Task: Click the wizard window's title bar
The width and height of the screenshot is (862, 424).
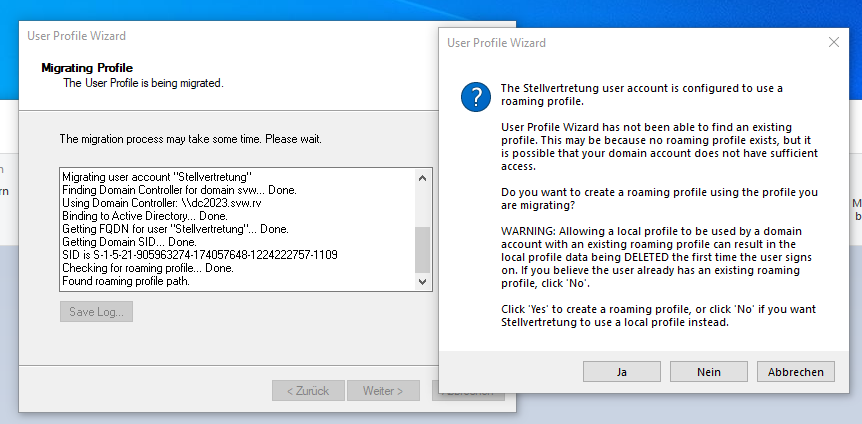Action: coord(200,36)
